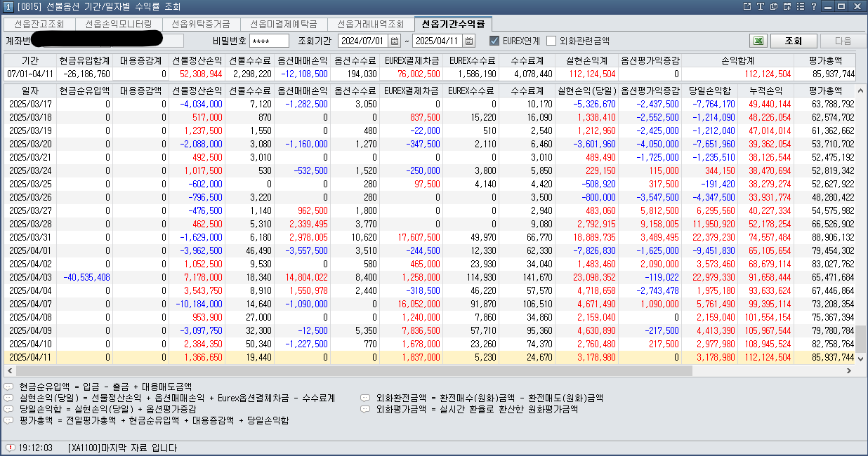Select the 2025/04/11 date cell in table

pyautogui.click(x=30, y=357)
